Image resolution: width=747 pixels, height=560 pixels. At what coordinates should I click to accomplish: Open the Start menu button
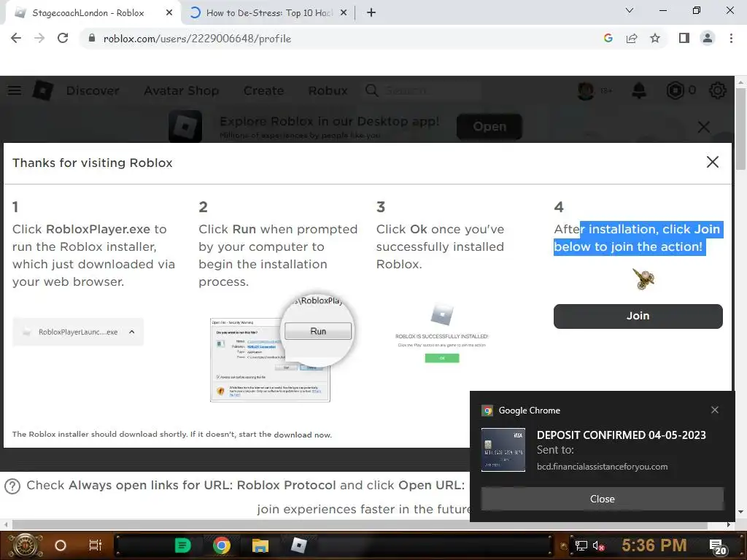[x=26, y=545]
